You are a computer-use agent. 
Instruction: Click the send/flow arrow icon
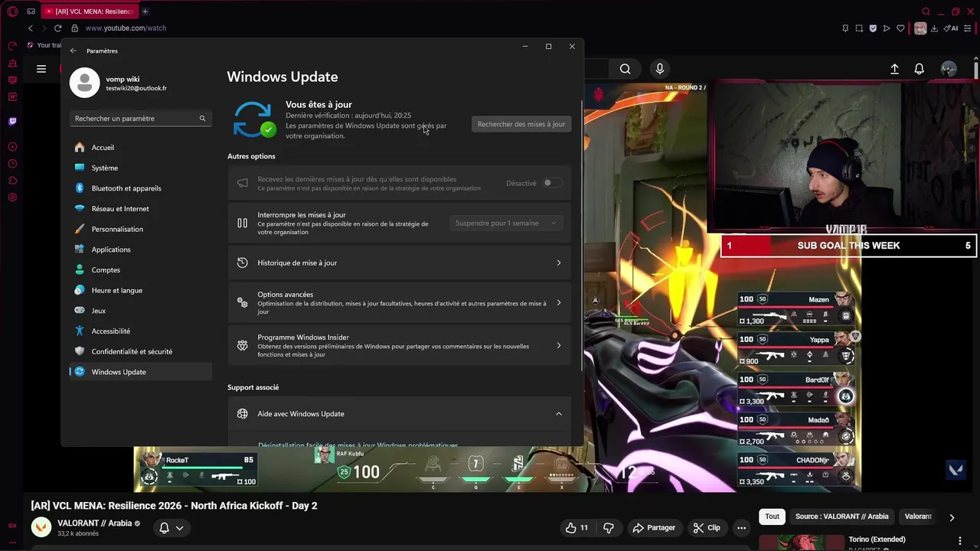(887, 28)
